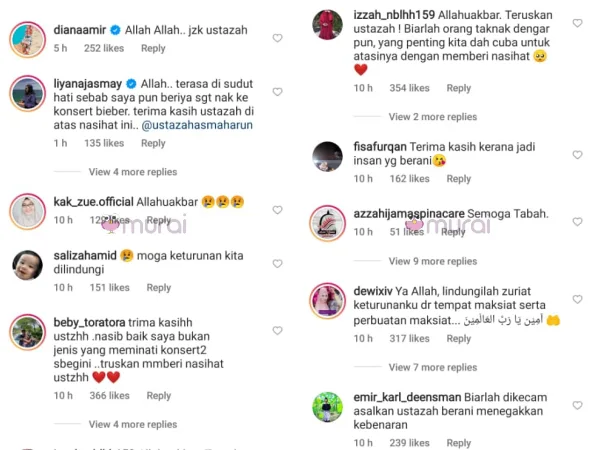View the 366 likes on beby_toratora's comment
The width and height of the screenshot is (600, 450).
pyautogui.click(x=109, y=396)
